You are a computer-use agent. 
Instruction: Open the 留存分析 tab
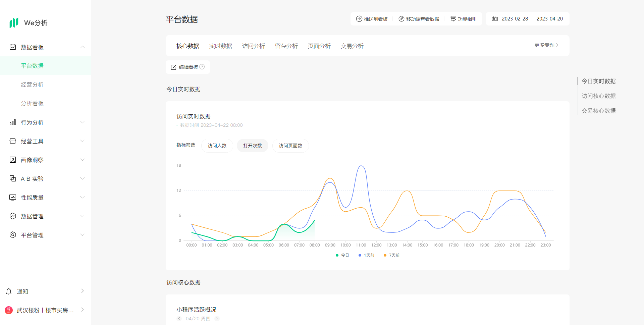(286, 46)
